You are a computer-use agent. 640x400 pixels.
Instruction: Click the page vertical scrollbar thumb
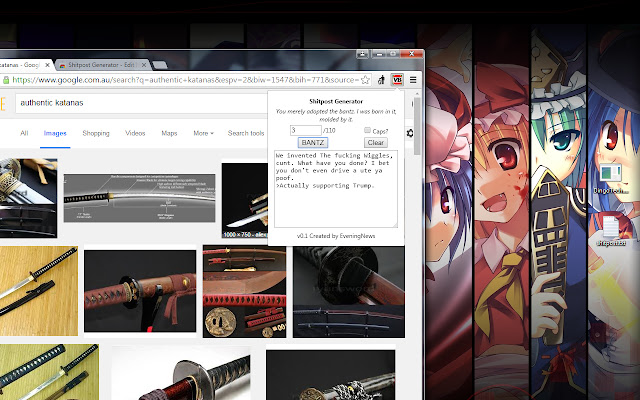tap(417, 127)
